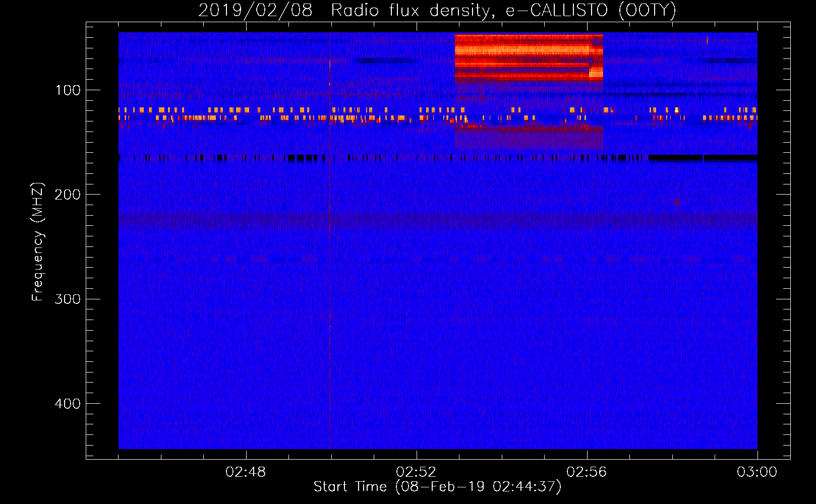Click the 02:48 time tick label
Image resolution: width=816 pixels, height=504 pixels.
pyautogui.click(x=246, y=472)
